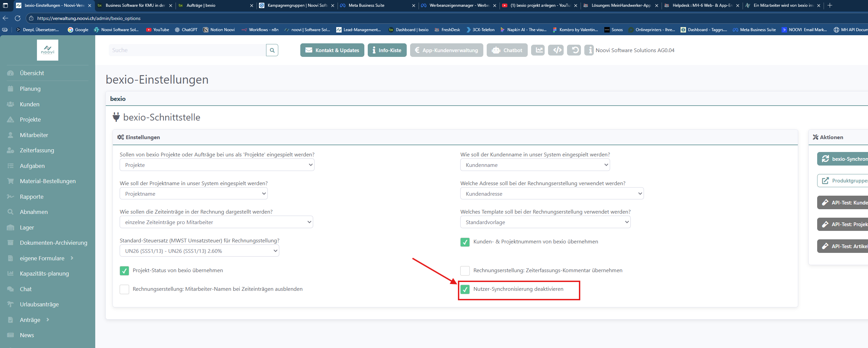Open Zeiterfassung in the sidebar
The height and width of the screenshot is (348, 868).
(37, 150)
